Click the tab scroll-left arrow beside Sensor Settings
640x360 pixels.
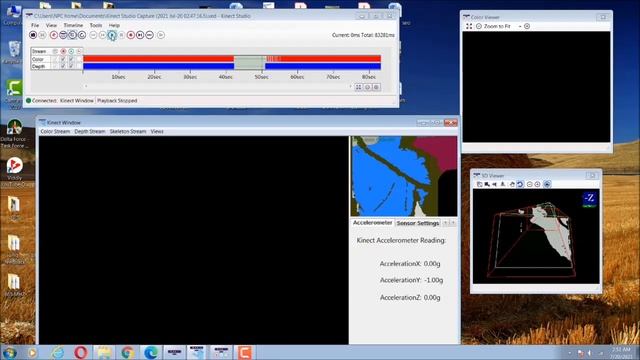(x=445, y=223)
